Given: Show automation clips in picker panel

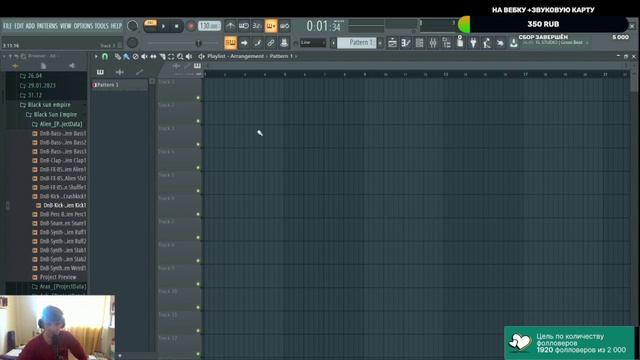Looking at the screenshot, I should 139,72.
